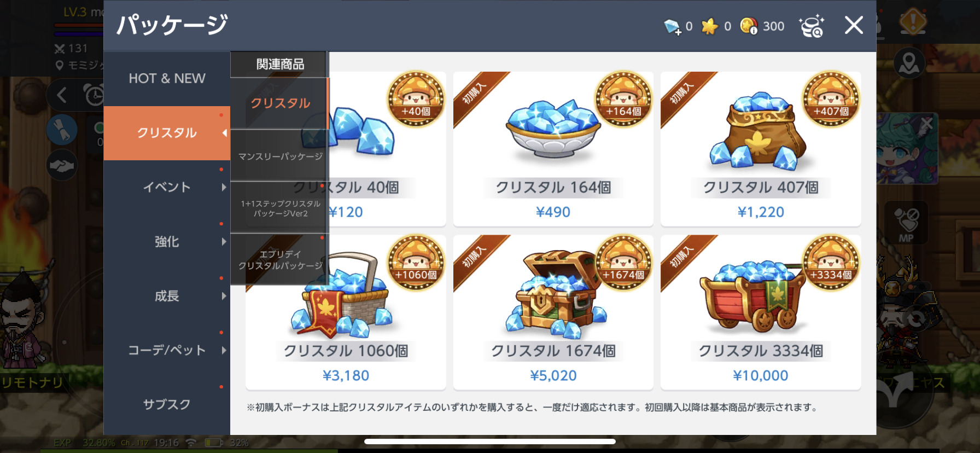The image size is (980, 453).
Task: Open the HOT & NEW tab
Action: [167, 79]
